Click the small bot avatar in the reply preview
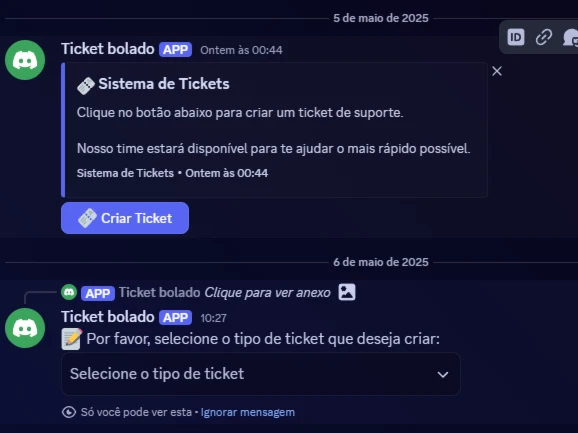Image resolution: width=578 pixels, height=433 pixels. 69,292
